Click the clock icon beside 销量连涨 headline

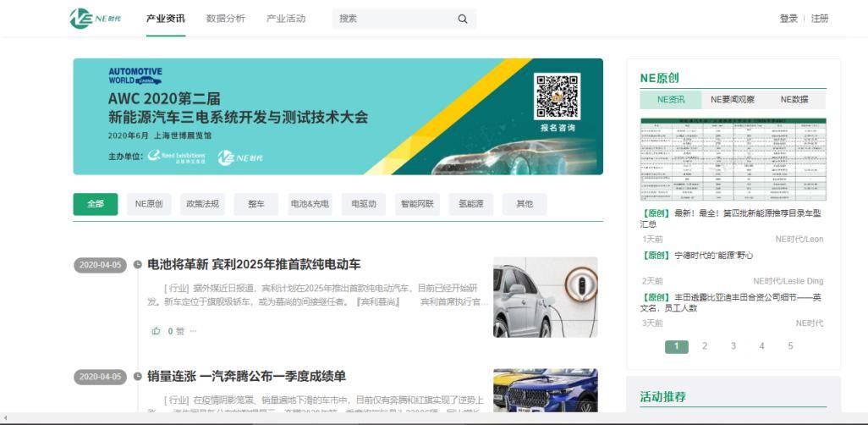138,377
